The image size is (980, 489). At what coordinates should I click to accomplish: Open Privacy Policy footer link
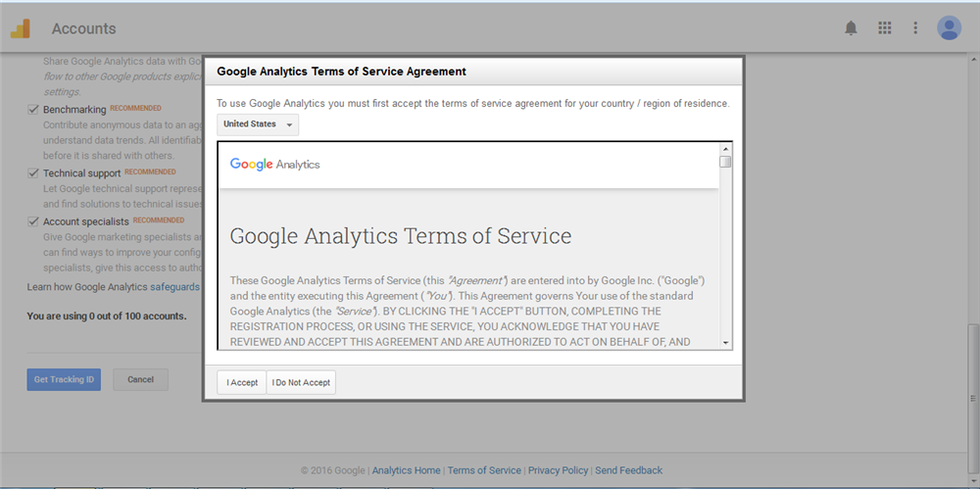559,470
